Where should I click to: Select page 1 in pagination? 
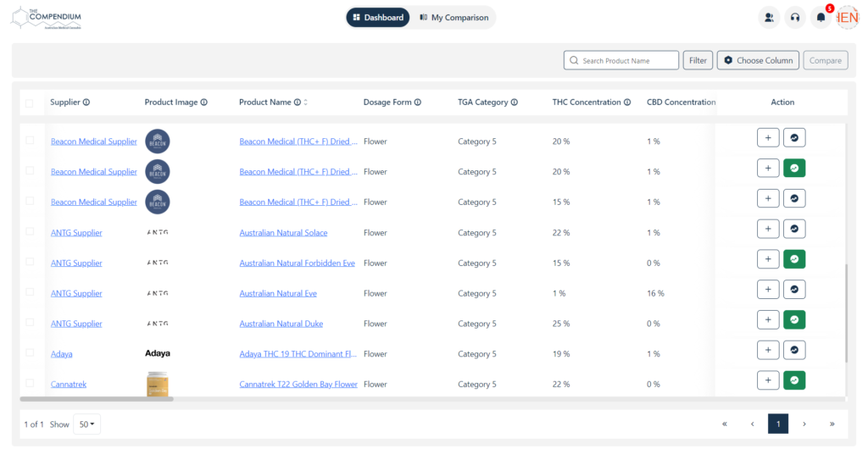point(778,424)
